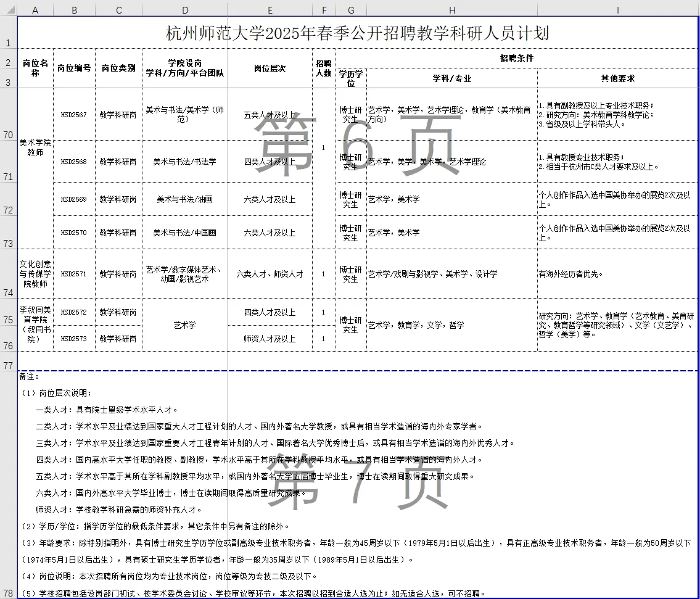
Task: Select row 1 header
Action: click(9, 32)
